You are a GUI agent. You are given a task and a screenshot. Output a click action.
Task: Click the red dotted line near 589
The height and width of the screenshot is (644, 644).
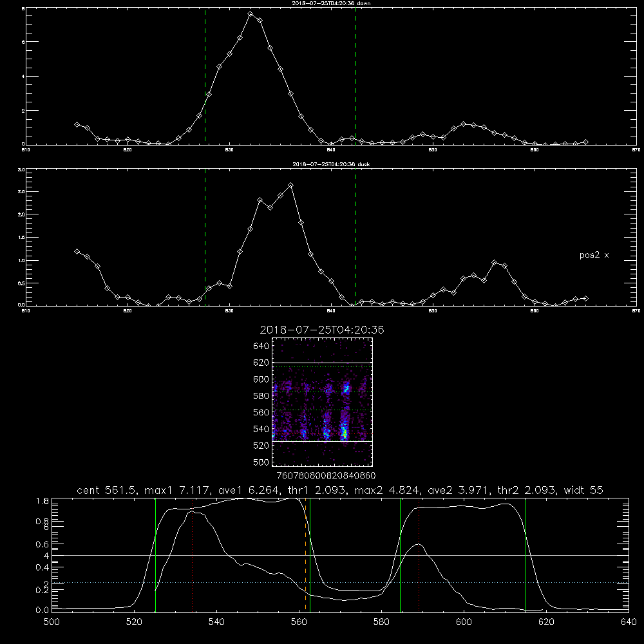tap(419, 554)
